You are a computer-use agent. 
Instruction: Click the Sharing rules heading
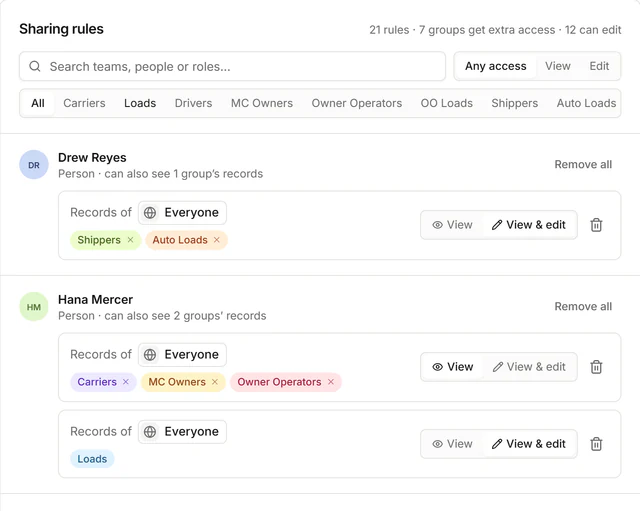tap(61, 29)
